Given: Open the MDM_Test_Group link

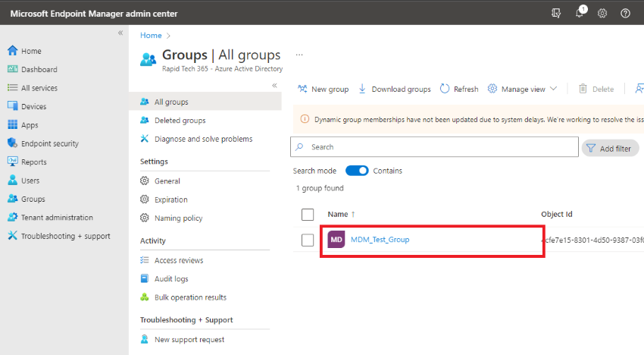Looking at the screenshot, I should [x=380, y=240].
